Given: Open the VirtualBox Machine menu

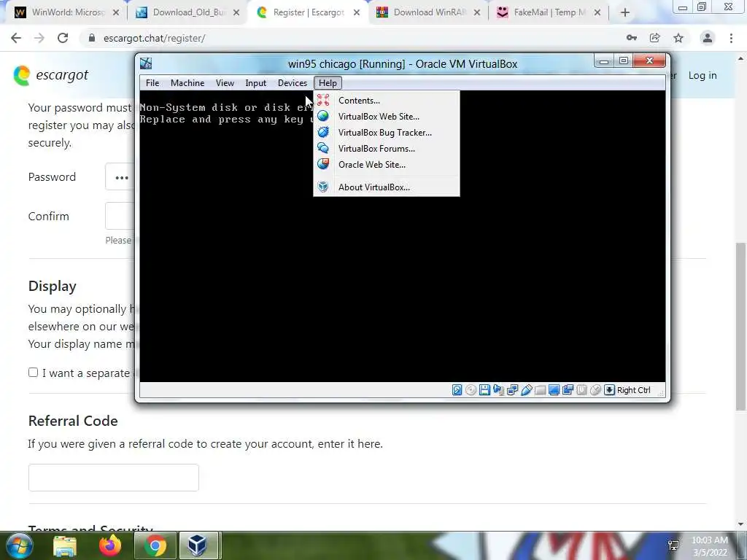Looking at the screenshot, I should pyautogui.click(x=187, y=83).
